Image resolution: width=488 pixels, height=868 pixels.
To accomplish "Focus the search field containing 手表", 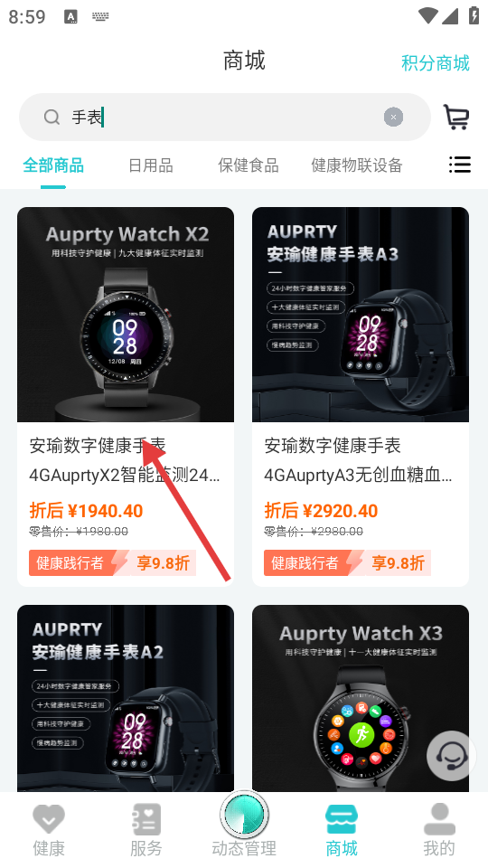I will (x=225, y=117).
